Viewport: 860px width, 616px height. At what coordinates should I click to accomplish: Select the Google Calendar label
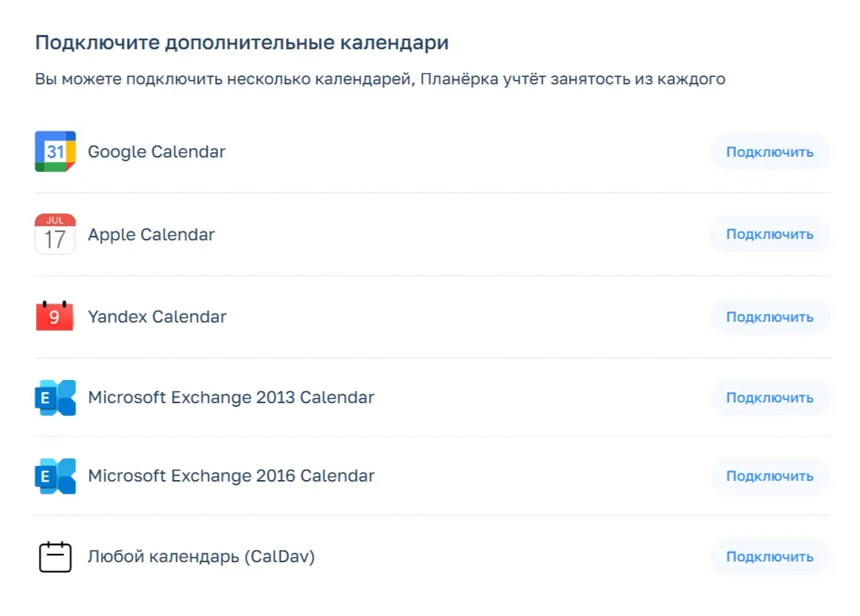point(157,152)
